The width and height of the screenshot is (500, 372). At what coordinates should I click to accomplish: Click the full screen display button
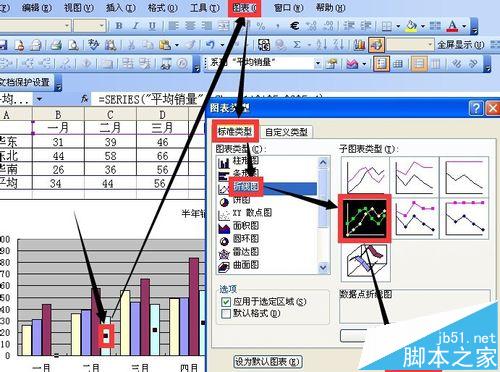[460, 45]
